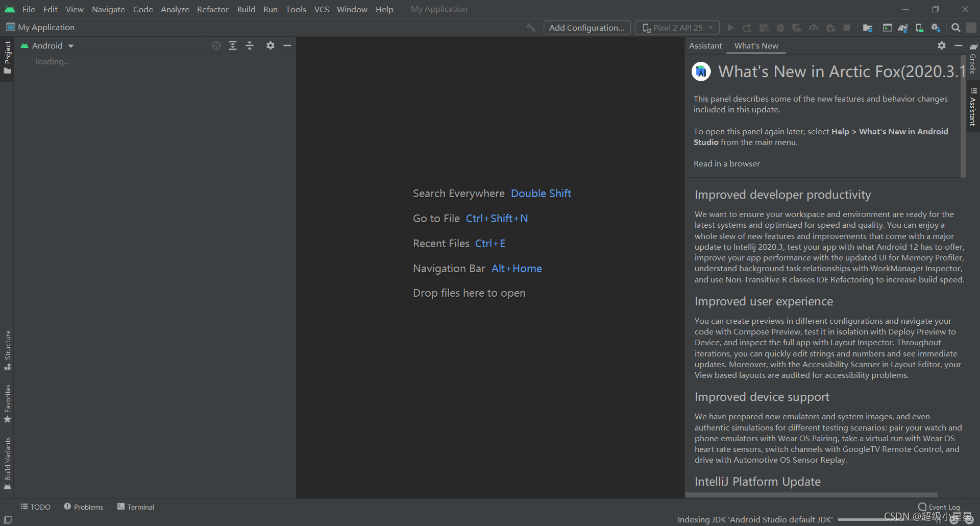Image resolution: width=980 pixels, height=526 pixels.
Task: Click the Profile app gauge icon
Action: point(814,28)
